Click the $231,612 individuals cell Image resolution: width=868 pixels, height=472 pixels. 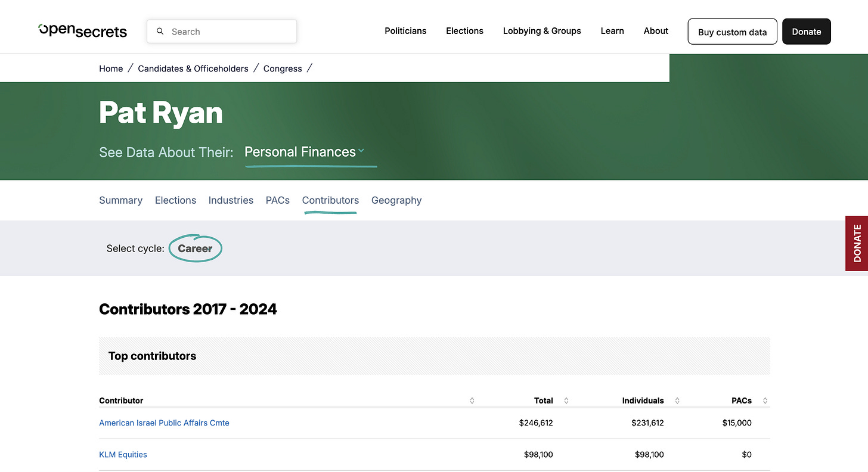point(647,423)
